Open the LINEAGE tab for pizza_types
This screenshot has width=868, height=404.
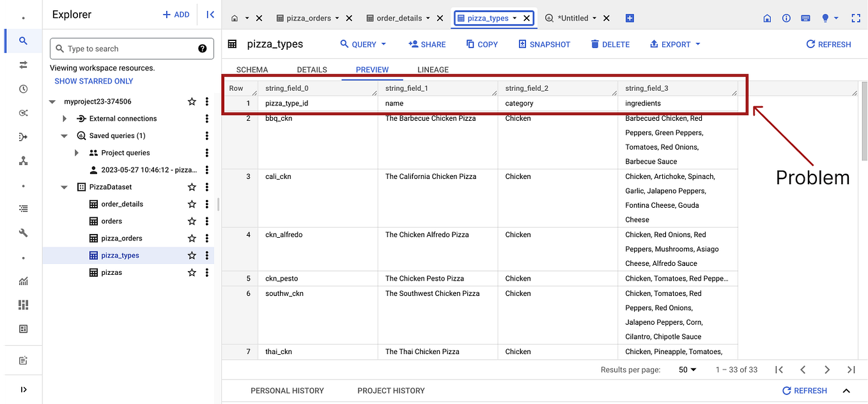(x=433, y=70)
